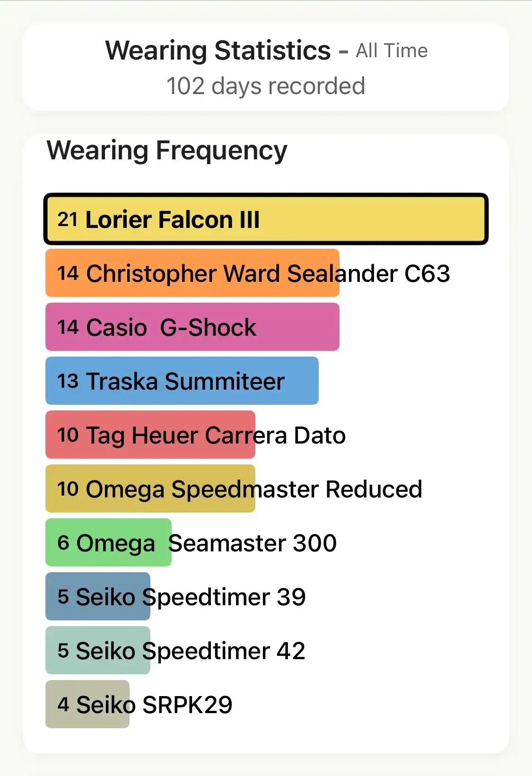The height and width of the screenshot is (776, 532).
Task: Click the Seamaster 300 label text
Action: (253, 543)
